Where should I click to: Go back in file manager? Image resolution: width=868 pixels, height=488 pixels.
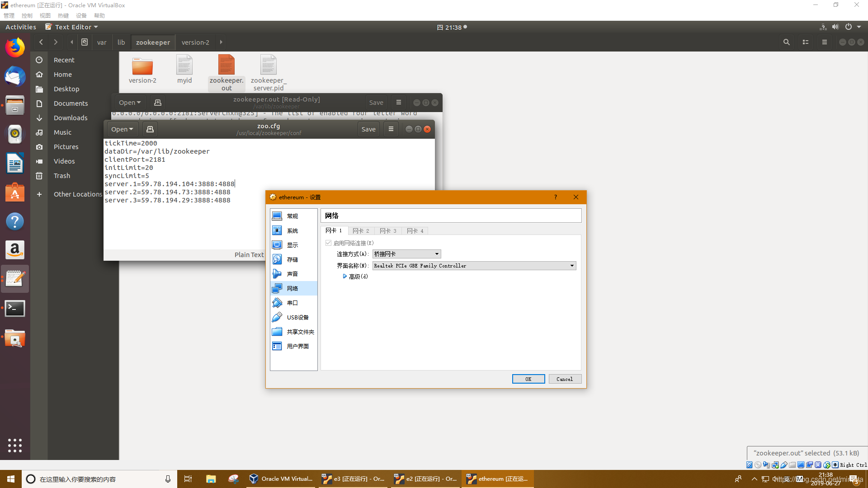pyautogui.click(x=41, y=42)
